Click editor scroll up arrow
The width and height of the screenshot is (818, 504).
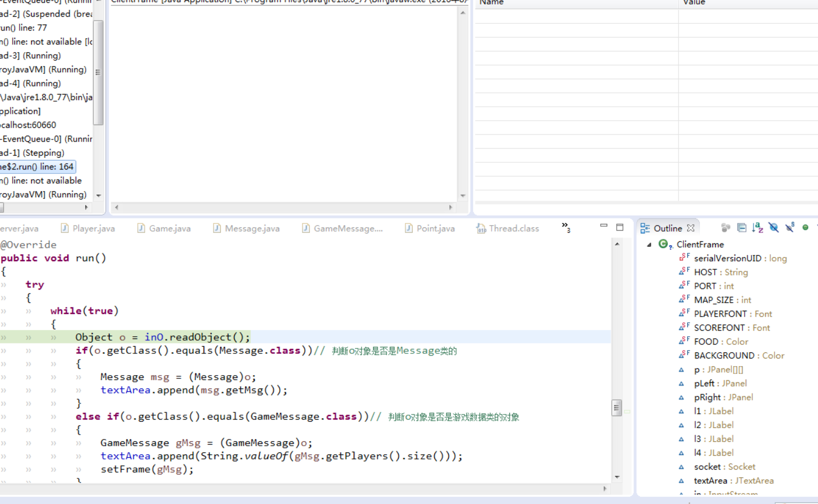point(617,244)
